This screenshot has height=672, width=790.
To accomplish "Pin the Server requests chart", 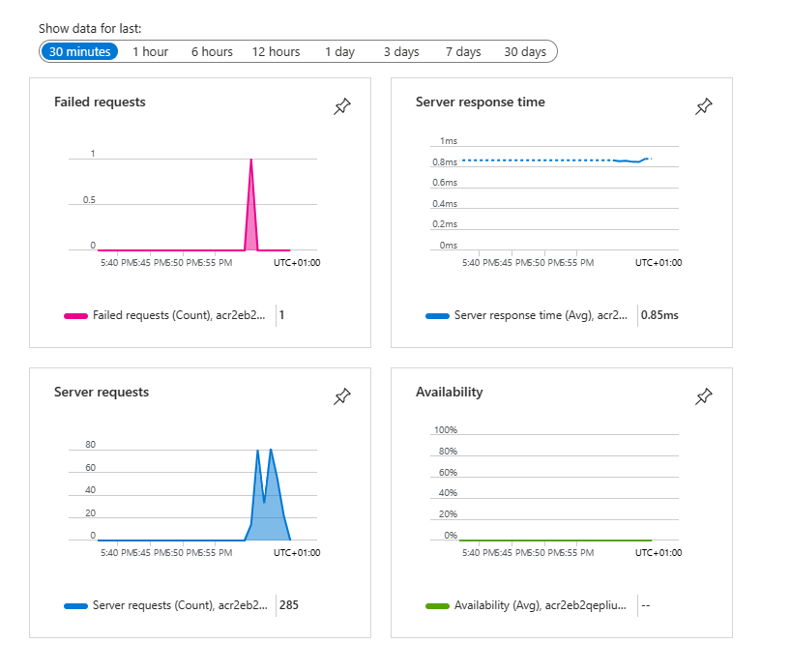I will (x=341, y=396).
